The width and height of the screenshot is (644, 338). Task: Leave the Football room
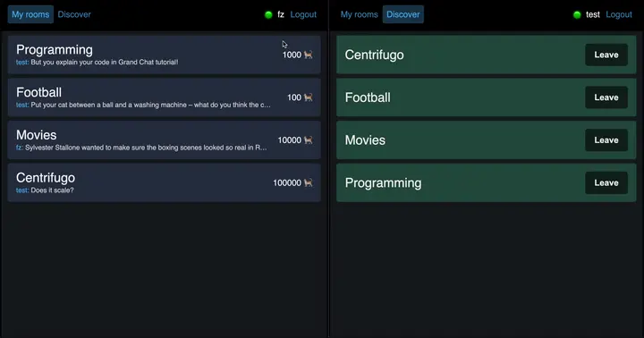[606, 97]
